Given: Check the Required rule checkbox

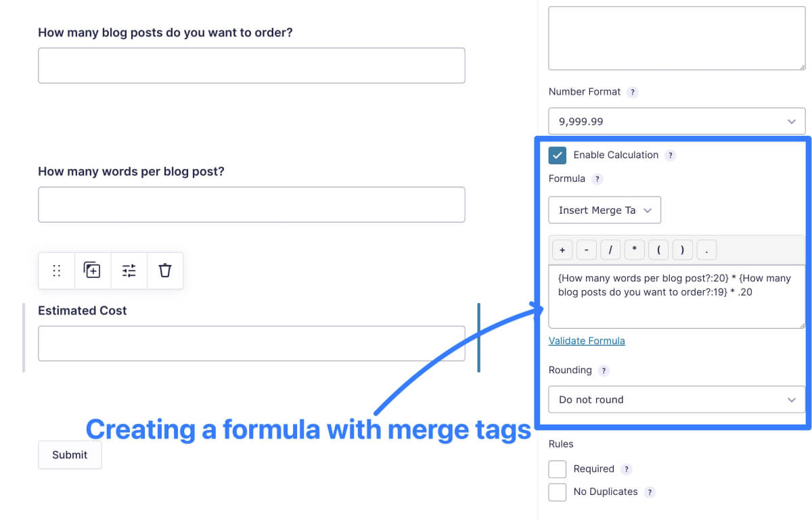Looking at the screenshot, I should tap(558, 469).
